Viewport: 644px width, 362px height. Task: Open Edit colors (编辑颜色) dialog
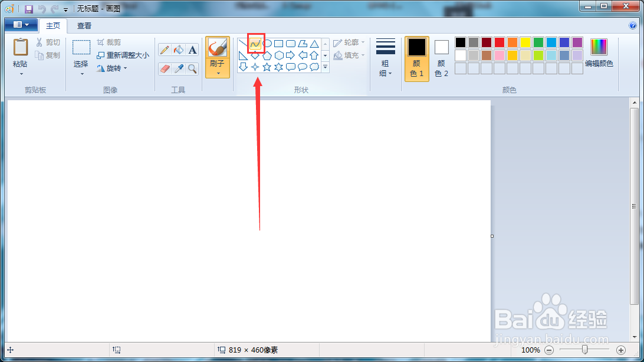[599, 53]
